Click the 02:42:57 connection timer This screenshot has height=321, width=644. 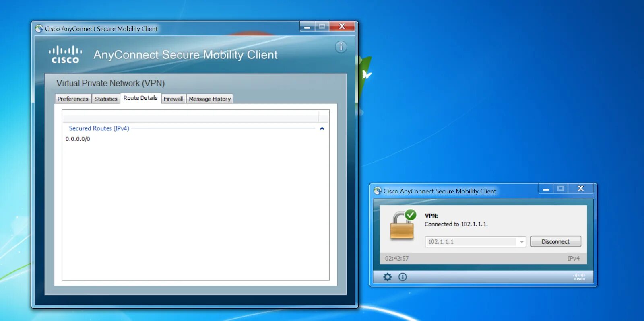pos(396,259)
